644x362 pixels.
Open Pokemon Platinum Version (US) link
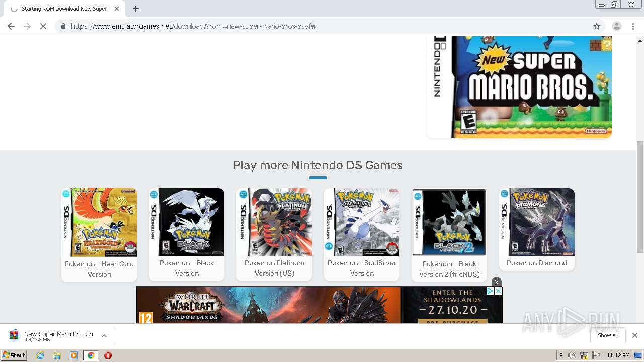[x=274, y=268]
